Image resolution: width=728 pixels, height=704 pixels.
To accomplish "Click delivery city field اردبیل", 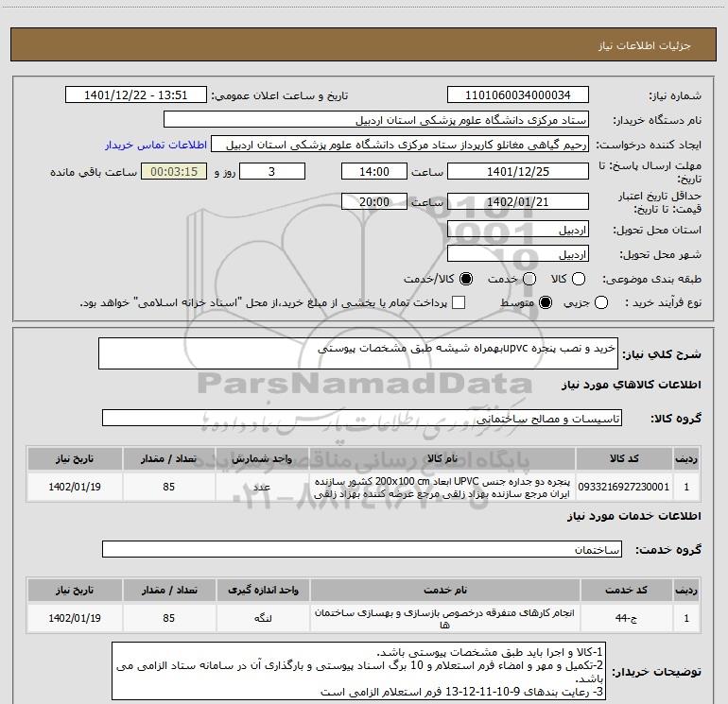I will pyautogui.click(x=518, y=253).
